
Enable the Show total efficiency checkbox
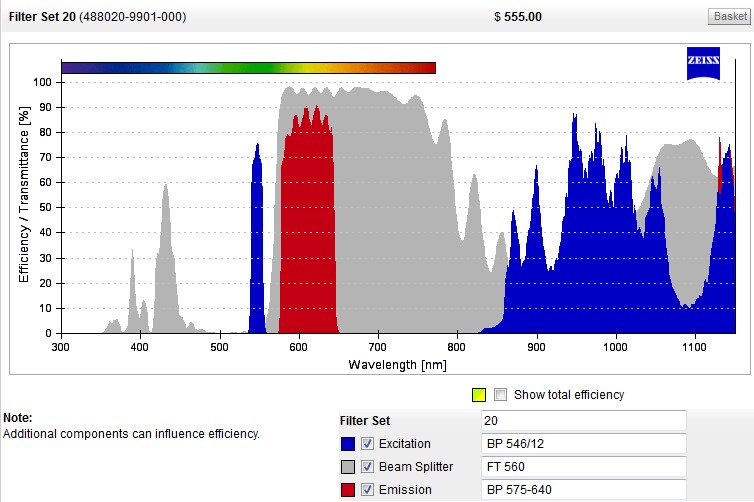click(x=501, y=395)
